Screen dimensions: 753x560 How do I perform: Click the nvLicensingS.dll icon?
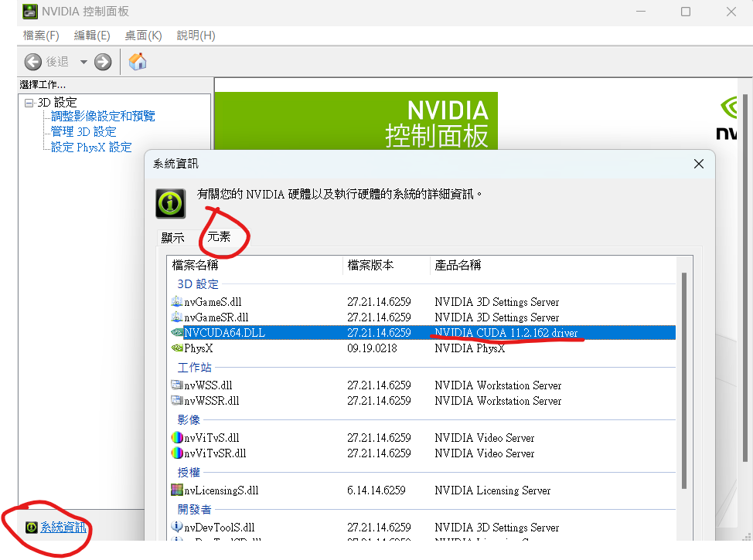point(177,490)
